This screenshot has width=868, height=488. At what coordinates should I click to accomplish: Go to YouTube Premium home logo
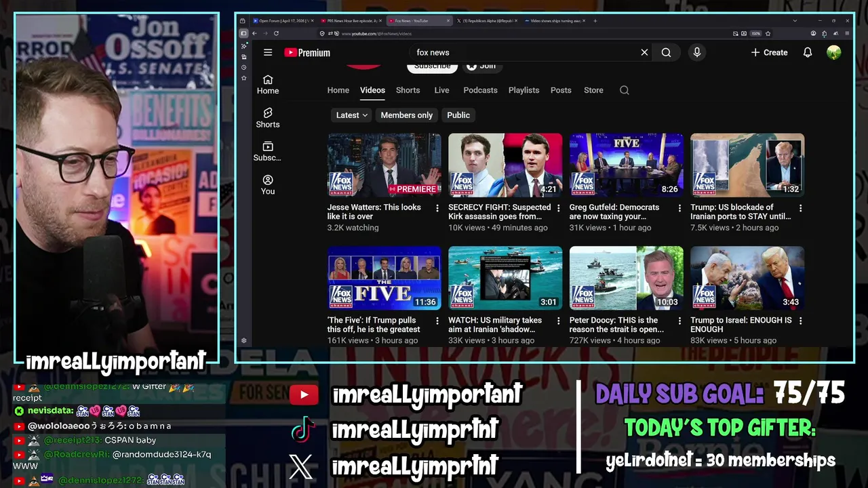[x=307, y=52]
